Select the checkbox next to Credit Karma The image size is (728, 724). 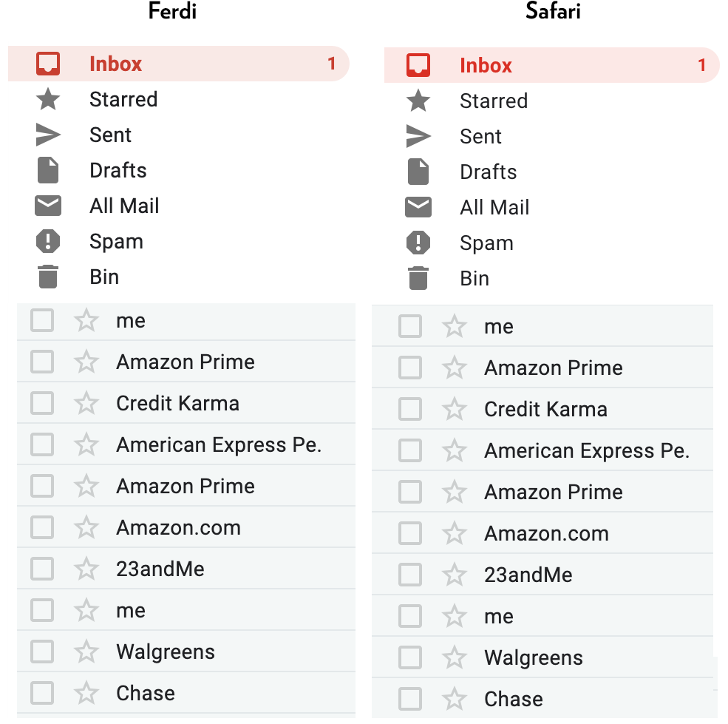[41, 403]
